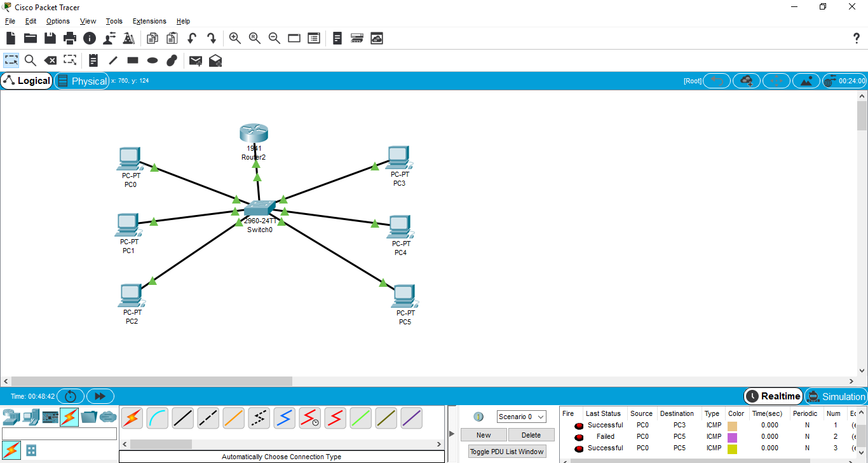Select the Connections category lightning icon
This screenshot has height=463, width=868.
[x=69, y=417]
